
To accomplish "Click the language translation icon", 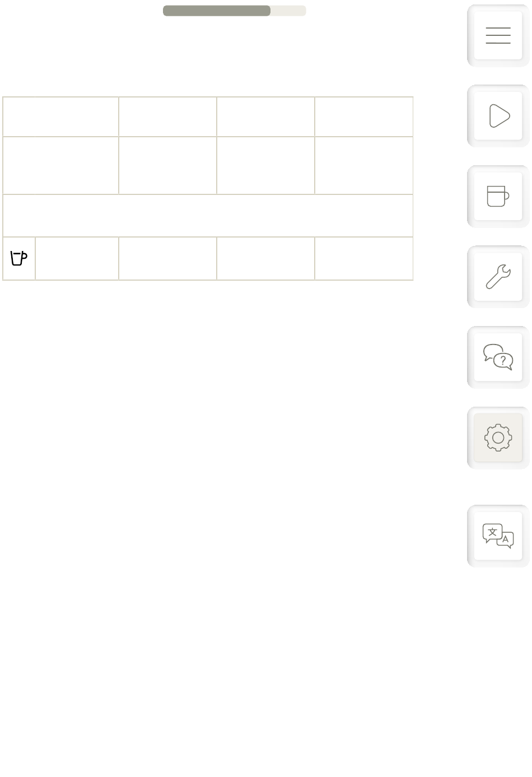I will (498, 536).
